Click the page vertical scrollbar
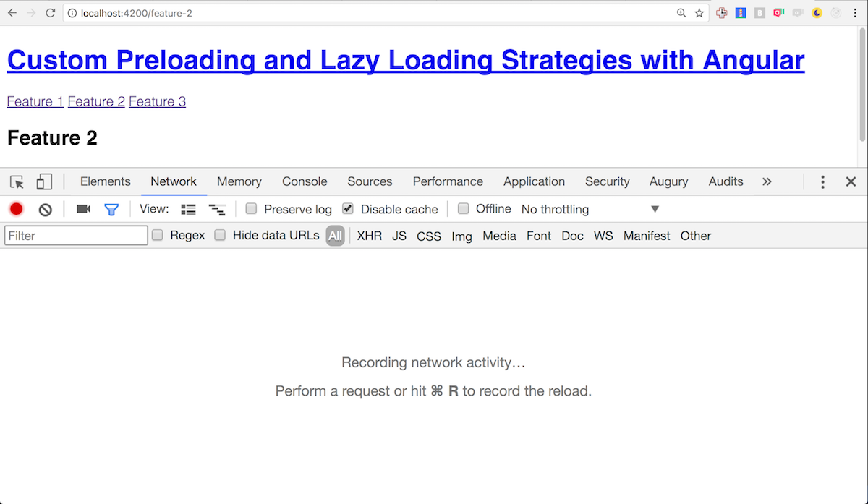The image size is (868, 504). point(862,85)
